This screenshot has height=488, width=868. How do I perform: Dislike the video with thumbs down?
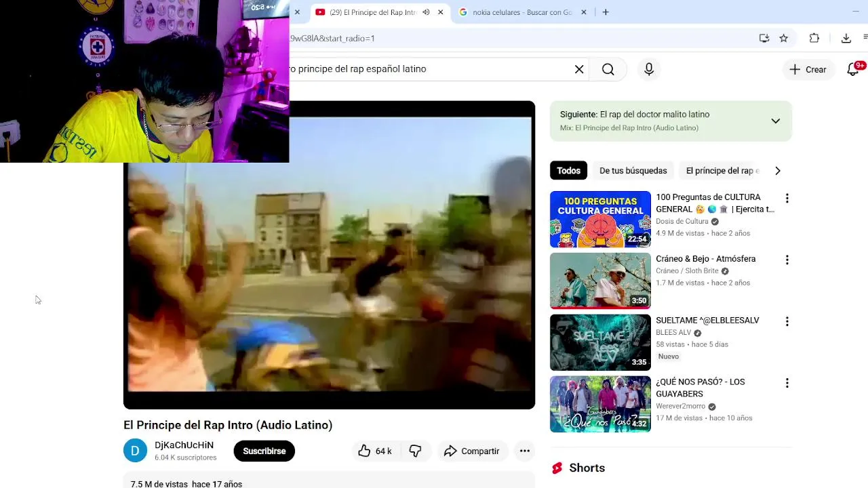415,451
